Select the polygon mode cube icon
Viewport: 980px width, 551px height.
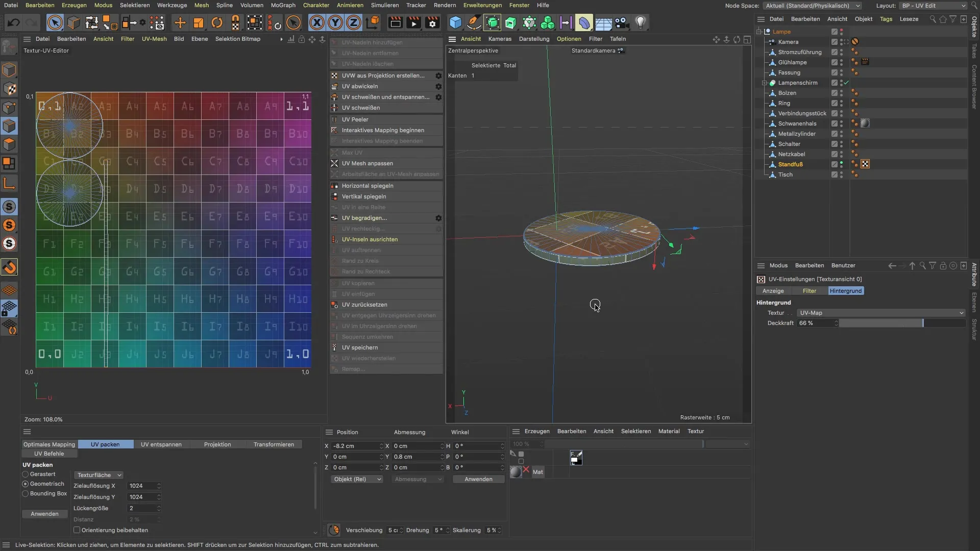pyautogui.click(x=9, y=144)
